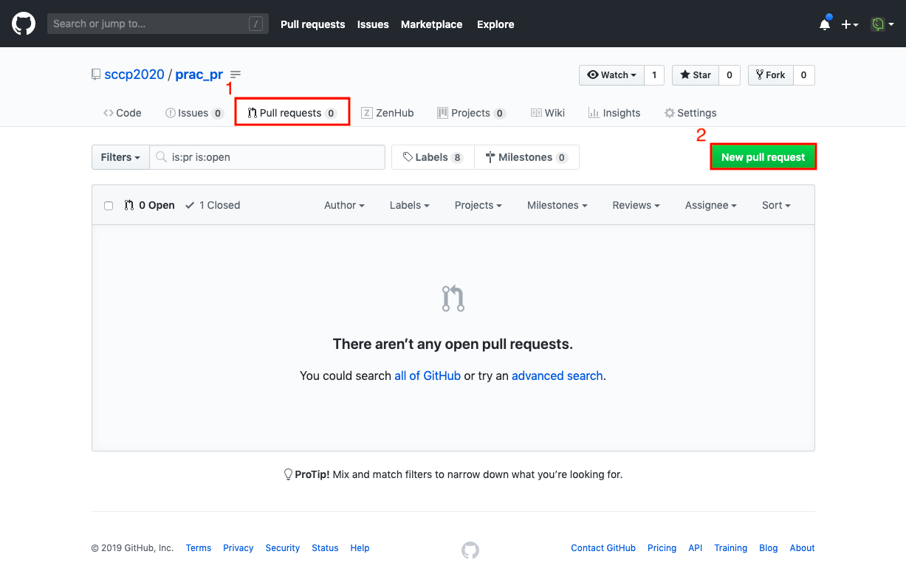The width and height of the screenshot is (906, 588).
Task: Open the notifications bell icon
Action: click(825, 24)
